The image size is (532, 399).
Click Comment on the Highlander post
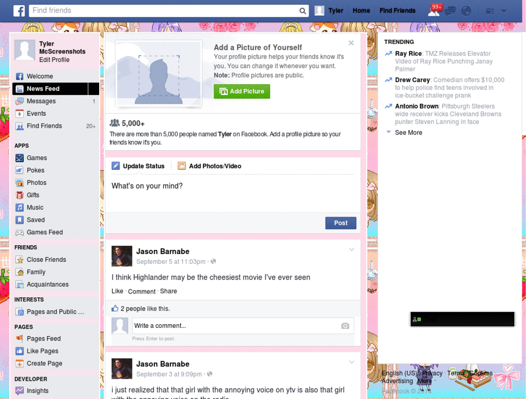pyautogui.click(x=141, y=291)
